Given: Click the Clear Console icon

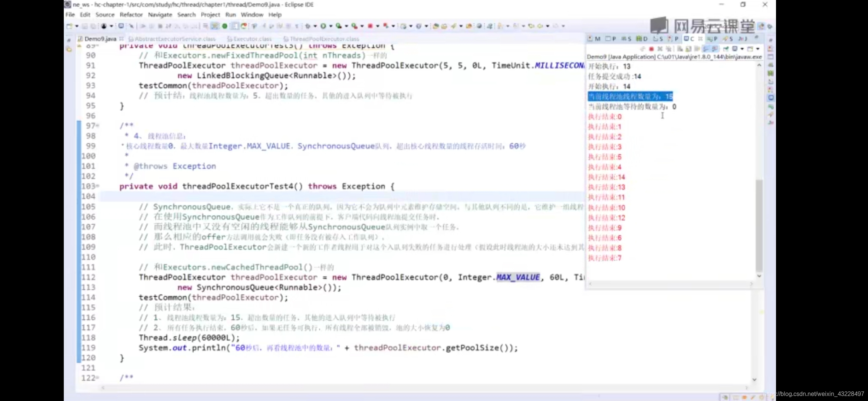Looking at the screenshot, I should point(680,49).
